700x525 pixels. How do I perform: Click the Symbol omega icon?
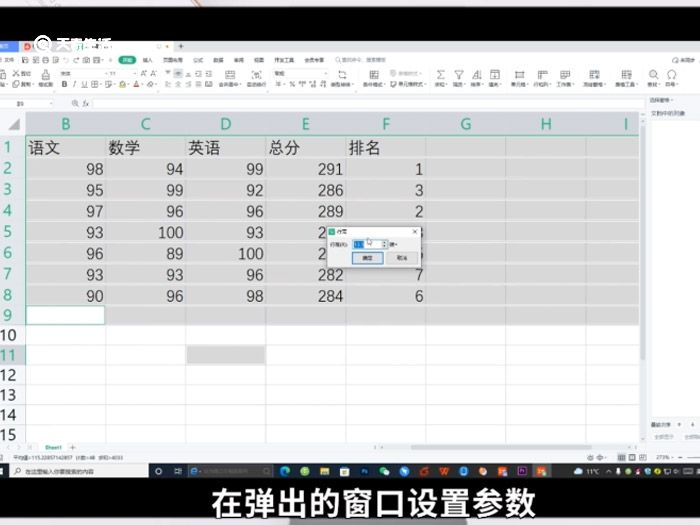coord(671,75)
